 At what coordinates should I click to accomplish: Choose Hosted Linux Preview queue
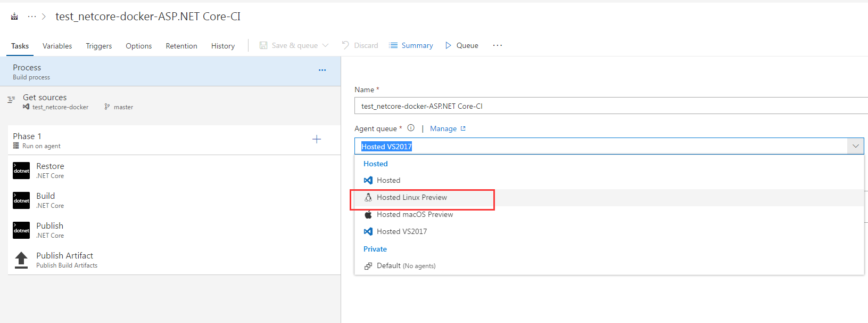pyautogui.click(x=609, y=197)
